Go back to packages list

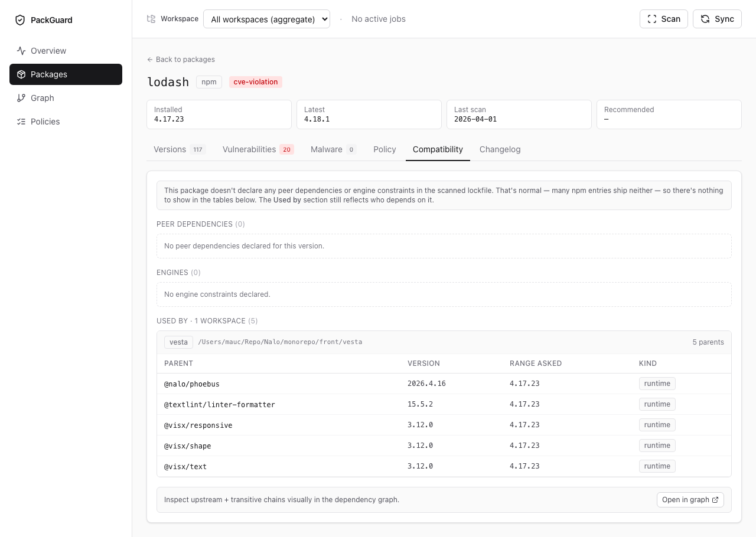click(x=181, y=60)
